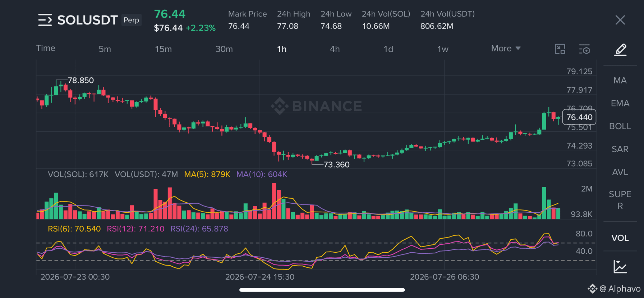Toggle the VOL indicator
This screenshot has width=644, height=298.
[620, 238]
